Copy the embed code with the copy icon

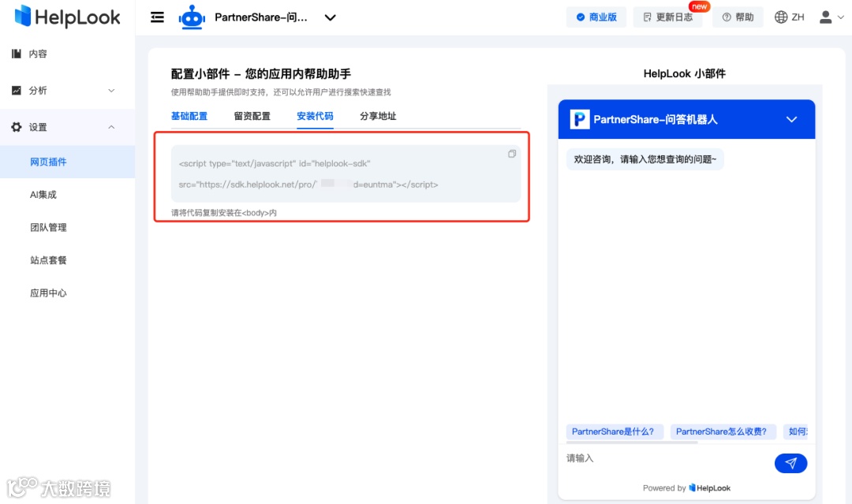(x=512, y=154)
